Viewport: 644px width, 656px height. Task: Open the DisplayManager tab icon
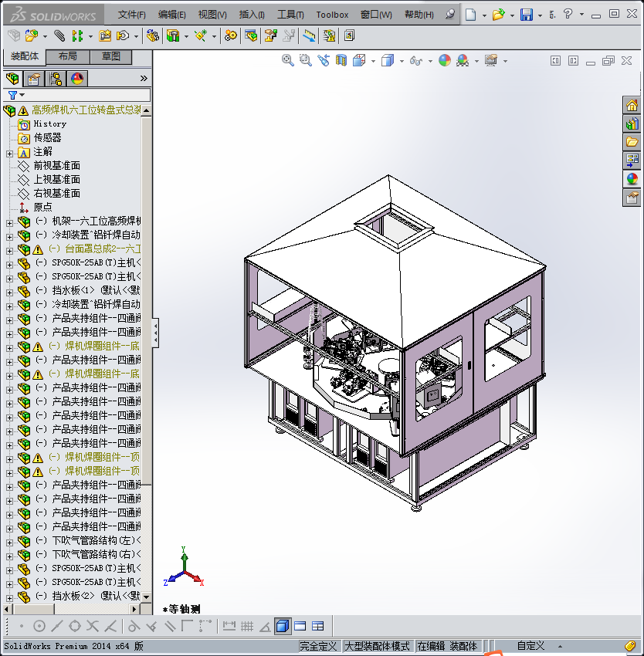pos(77,78)
